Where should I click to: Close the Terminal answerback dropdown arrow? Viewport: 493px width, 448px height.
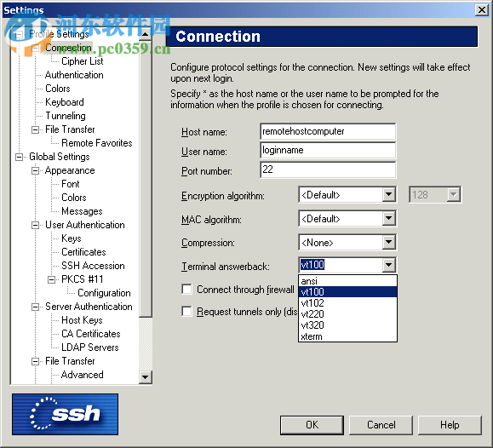point(388,265)
